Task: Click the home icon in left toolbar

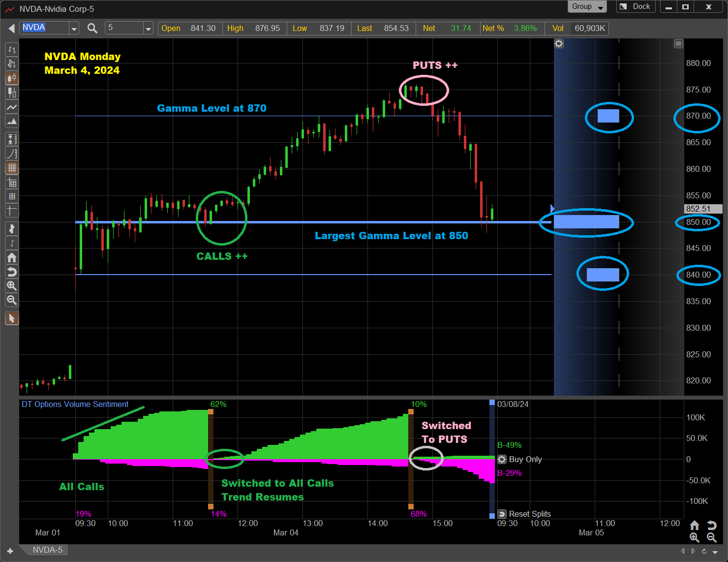Action: pos(12,257)
